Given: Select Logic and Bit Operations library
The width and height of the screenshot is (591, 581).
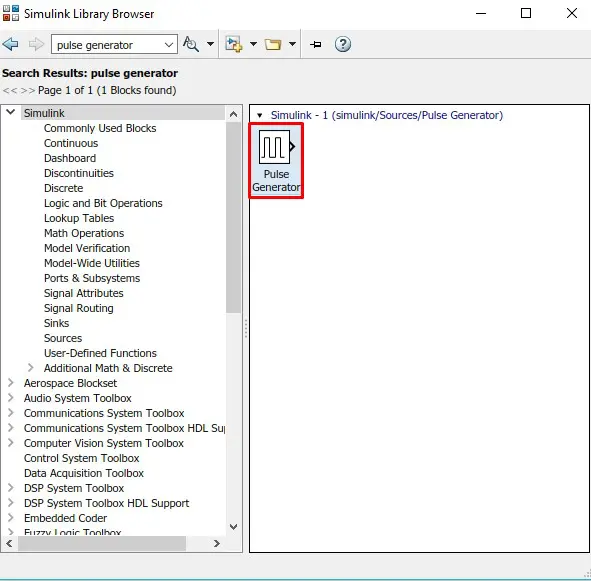Looking at the screenshot, I should pyautogui.click(x=103, y=203).
